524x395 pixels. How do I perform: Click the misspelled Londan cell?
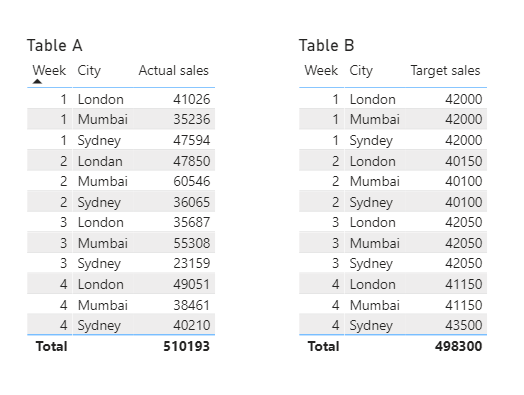[x=100, y=161]
